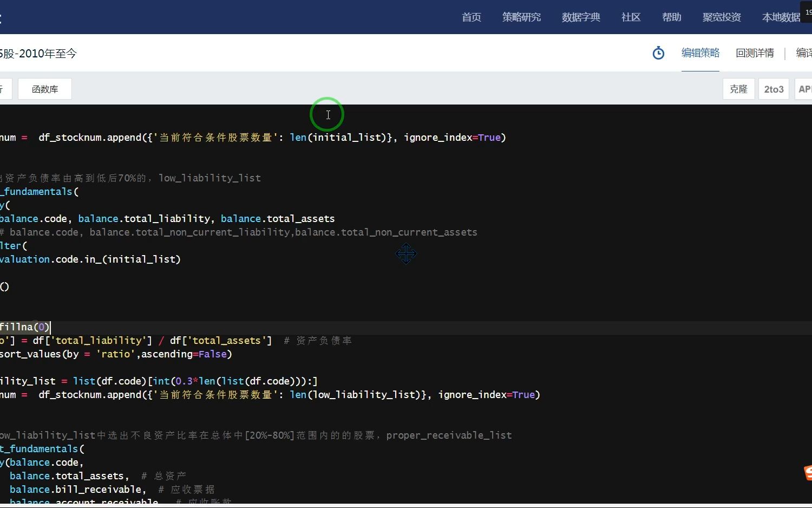Click 'int(0.3*len(list(df.code)))' slice expression
Viewport: 812px width, 508px height.
[x=230, y=381]
